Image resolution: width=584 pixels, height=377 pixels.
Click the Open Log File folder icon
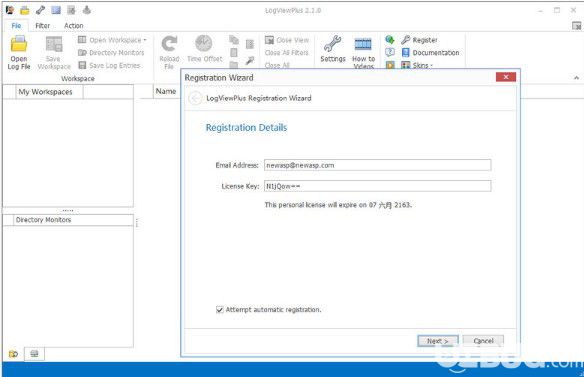pos(19,44)
